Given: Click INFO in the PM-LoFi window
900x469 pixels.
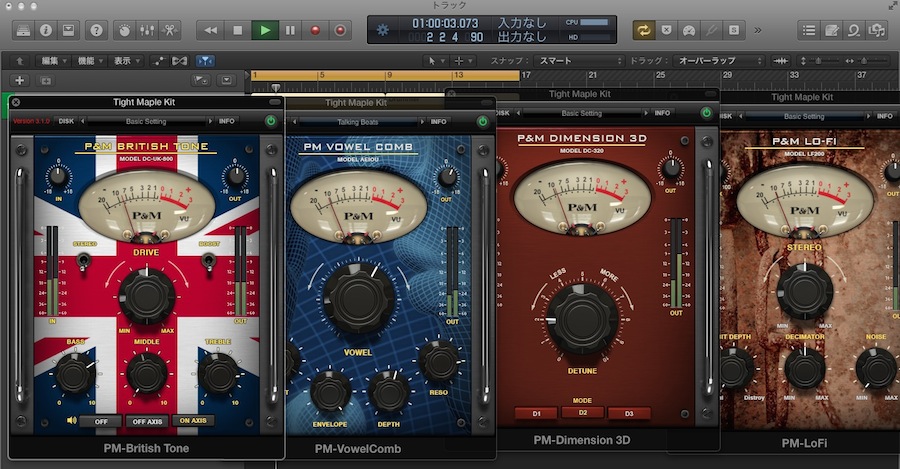Looking at the screenshot, I should 885,116.
